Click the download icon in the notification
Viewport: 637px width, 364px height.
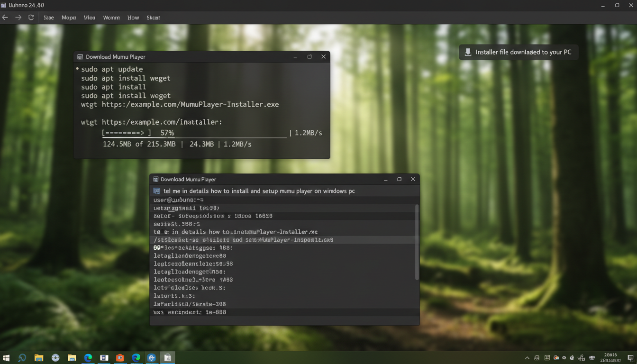[x=468, y=52]
